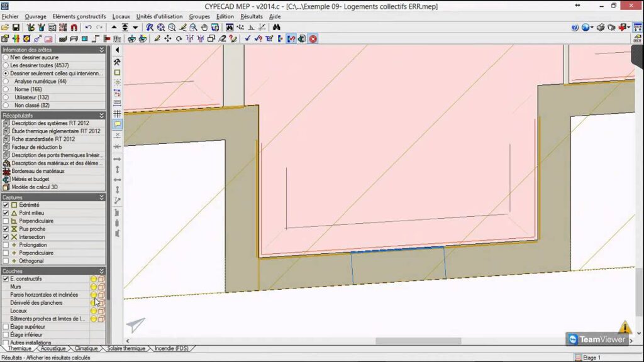Collapse the Couches panel
The width and height of the screenshot is (644, 362).
click(102, 271)
